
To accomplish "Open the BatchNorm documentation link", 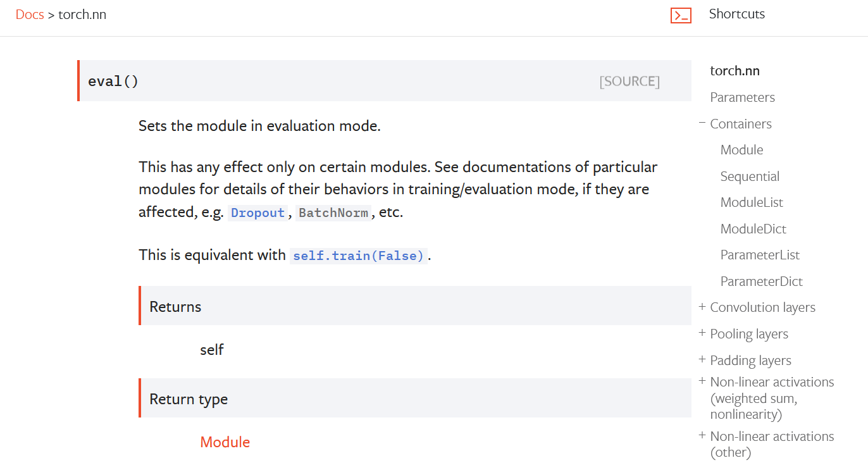I will 333,213.
